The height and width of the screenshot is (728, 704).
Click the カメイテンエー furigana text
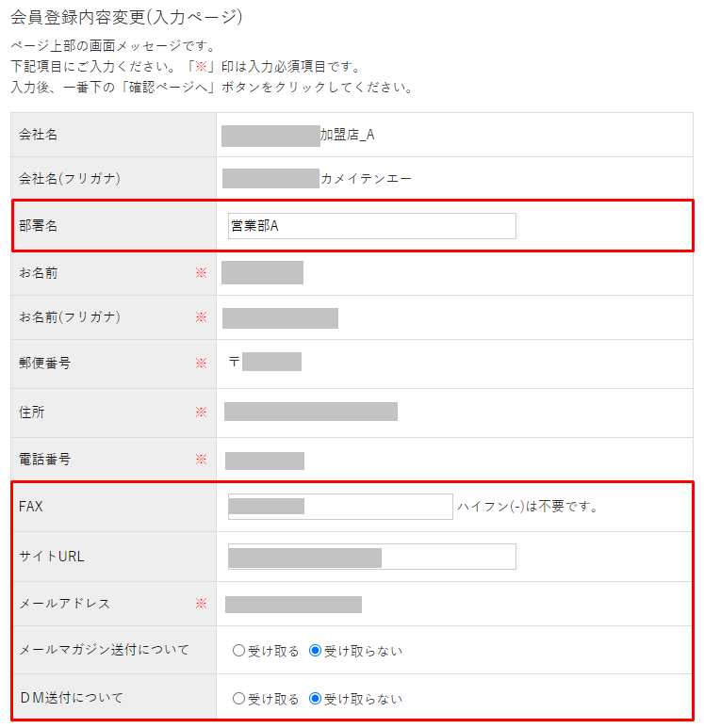click(366, 179)
